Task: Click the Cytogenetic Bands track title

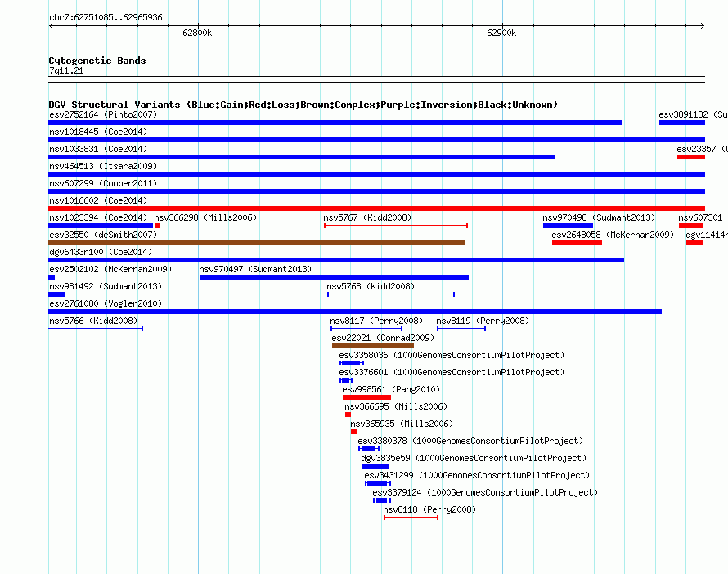Action: [97, 61]
